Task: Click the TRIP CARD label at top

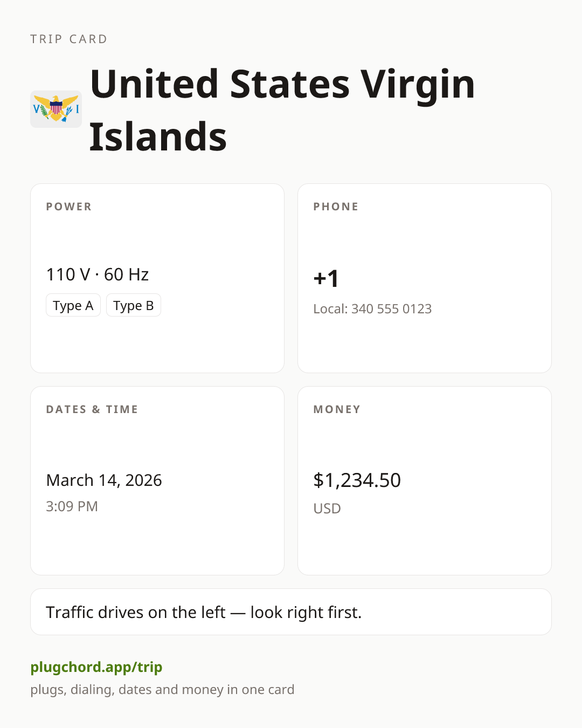Action: (69, 39)
